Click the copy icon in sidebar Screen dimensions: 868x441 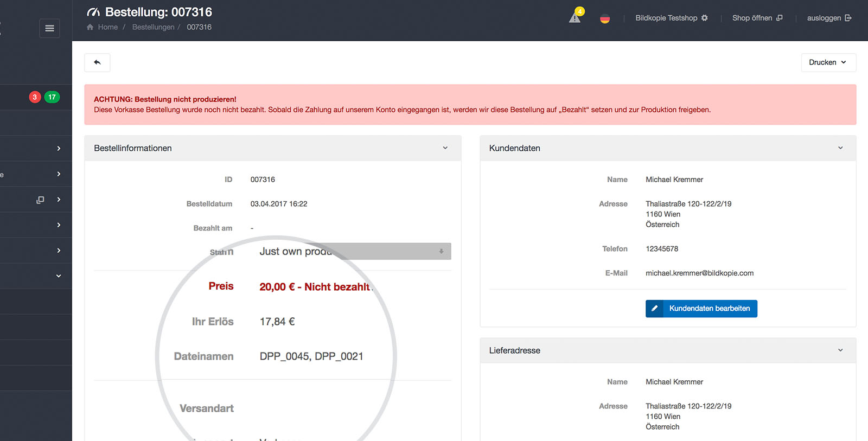pos(40,200)
